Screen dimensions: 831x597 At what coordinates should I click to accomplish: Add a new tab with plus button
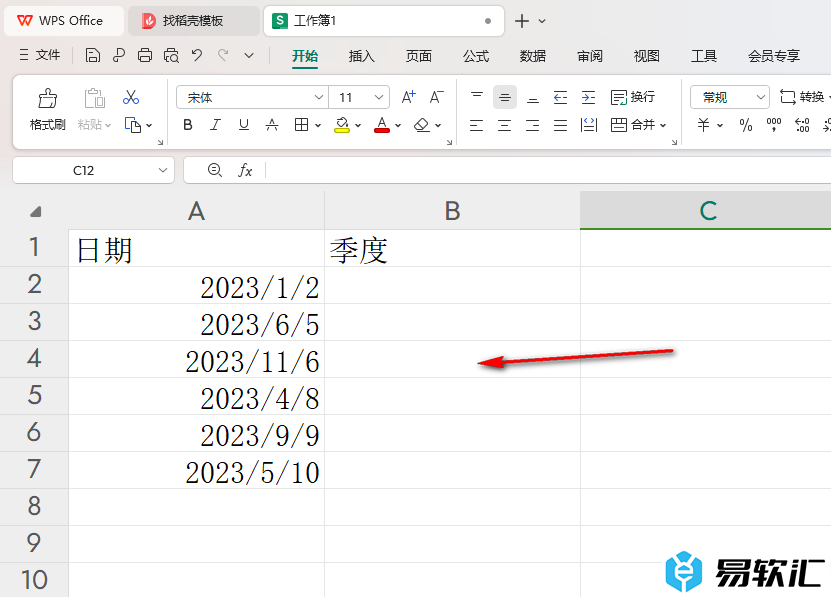[x=521, y=21]
